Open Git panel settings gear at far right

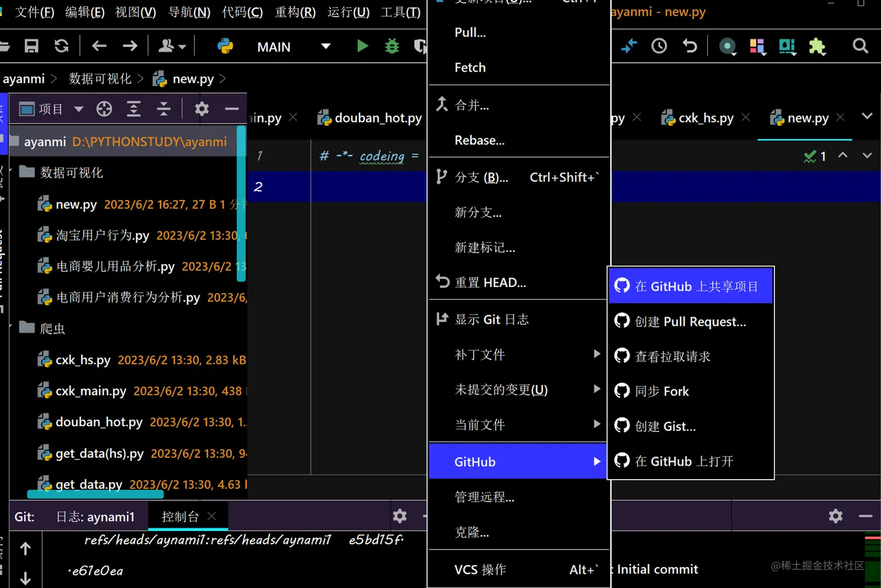836,516
